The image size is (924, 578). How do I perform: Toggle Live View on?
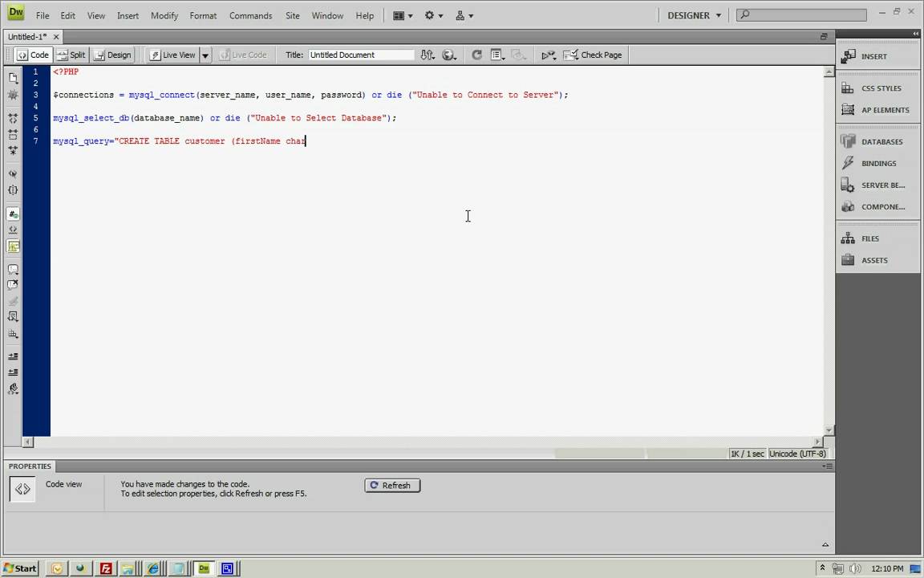pos(172,55)
